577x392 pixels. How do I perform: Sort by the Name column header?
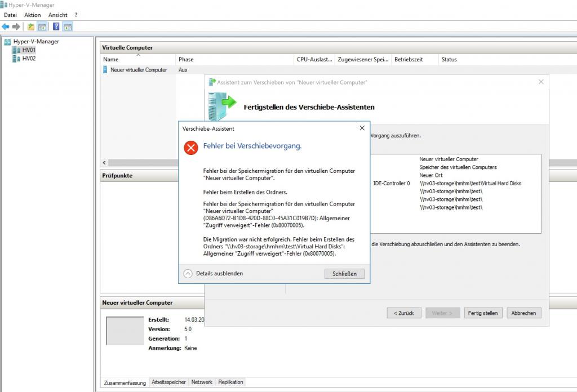pyautogui.click(x=138, y=59)
